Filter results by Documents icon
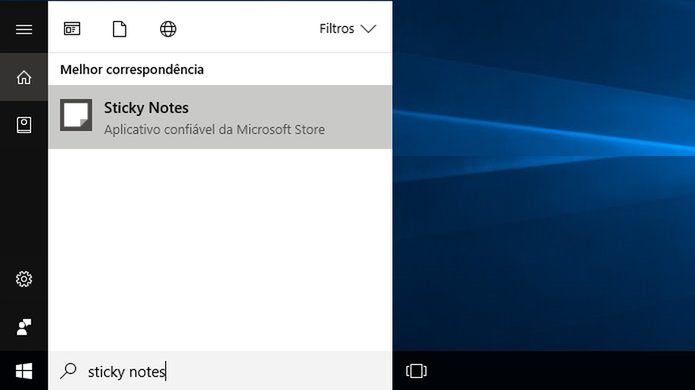The width and height of the screenshot is (695, 390). tap(119, 29)
